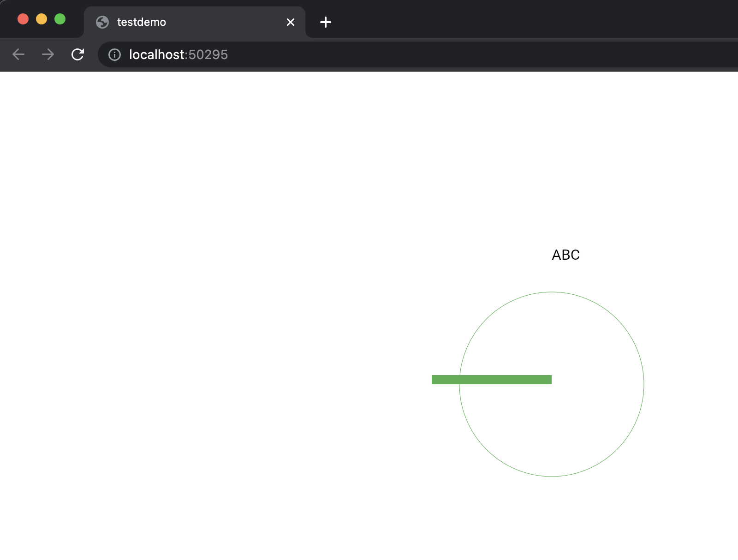Click the ABC text label

(x=566, y=255)
